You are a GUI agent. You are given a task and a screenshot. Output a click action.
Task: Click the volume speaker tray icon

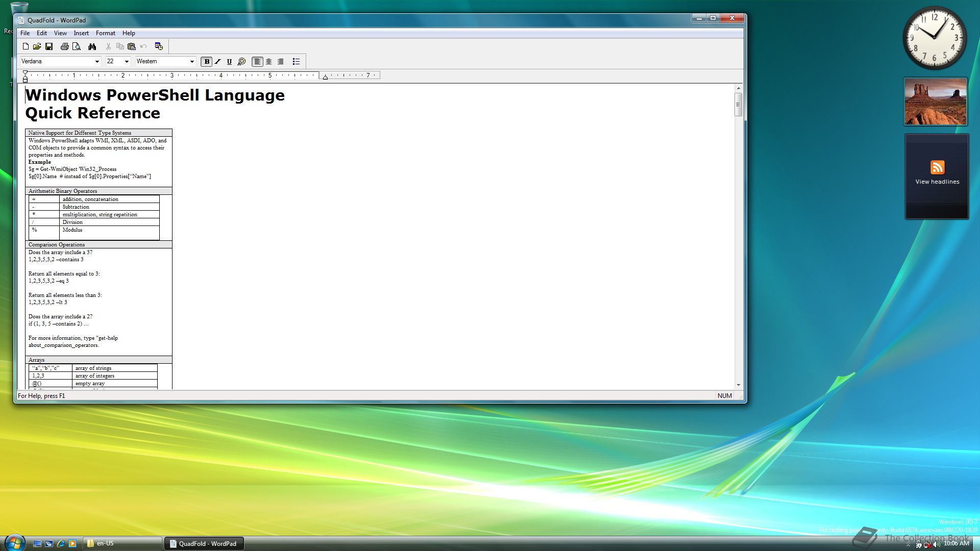pyautogui.click(x=936, y=544)
